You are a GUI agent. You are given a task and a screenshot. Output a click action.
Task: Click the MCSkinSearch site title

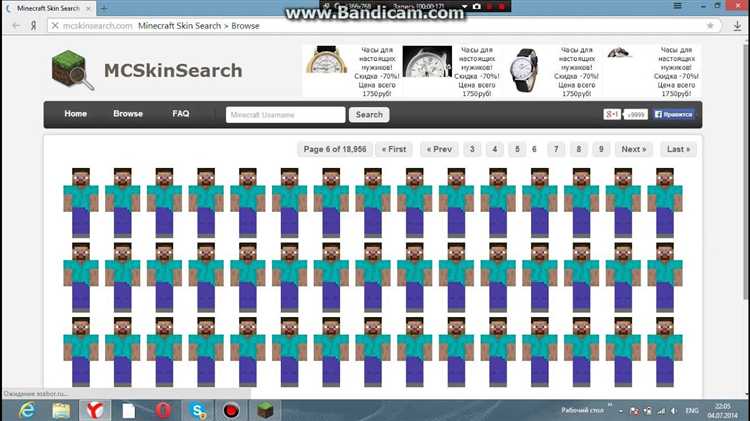point(173,70)
